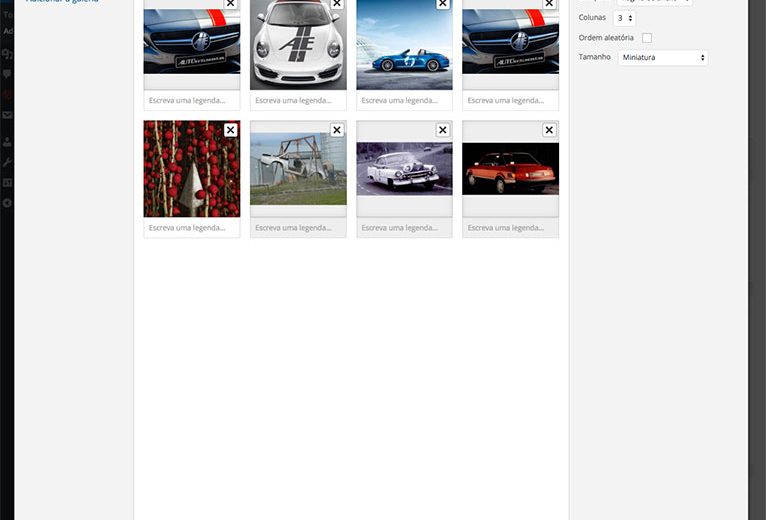Viewport: 766px width, 520px height.
Task: Open the Colunas dropdown
Action: (624, 18)
